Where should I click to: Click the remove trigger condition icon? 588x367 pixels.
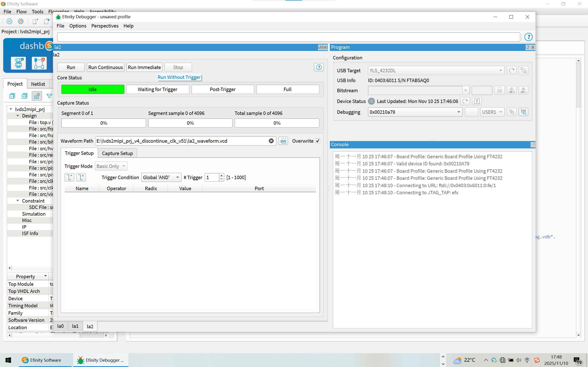pyautogui.click(x=81, y=177)
